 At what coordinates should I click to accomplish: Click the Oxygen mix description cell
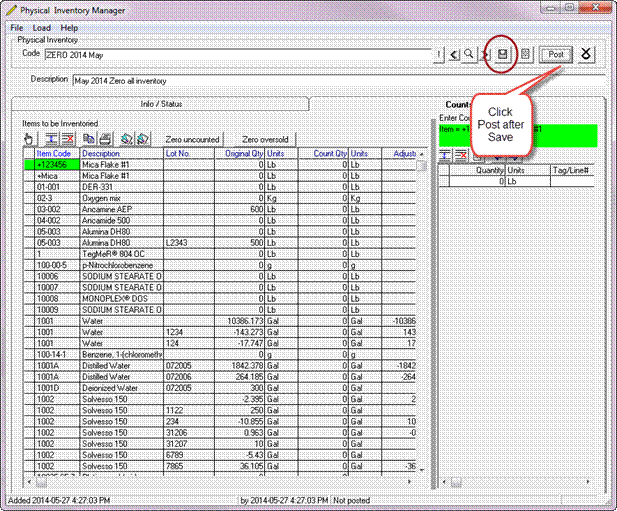(122, 198)
